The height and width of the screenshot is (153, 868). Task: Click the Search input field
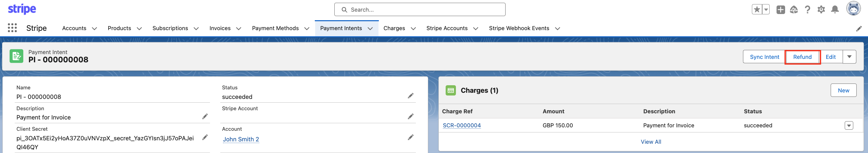coord(420,10)
